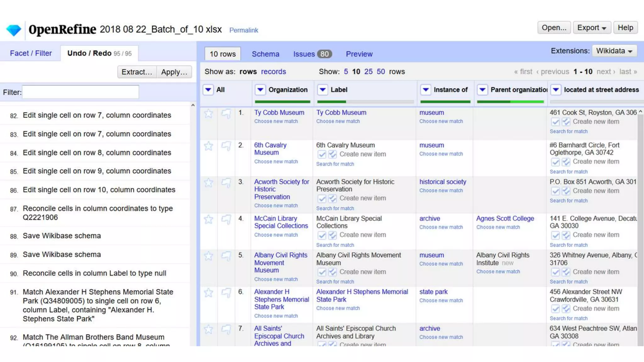Switch to the Schema tab
644x362 pixels.
(265, 54)
